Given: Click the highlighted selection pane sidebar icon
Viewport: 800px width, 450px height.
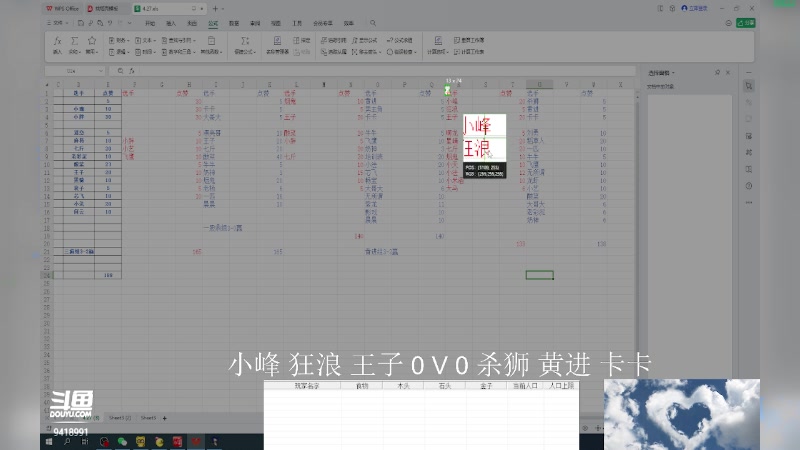Looking at the screenshot, I should [748, 86].
